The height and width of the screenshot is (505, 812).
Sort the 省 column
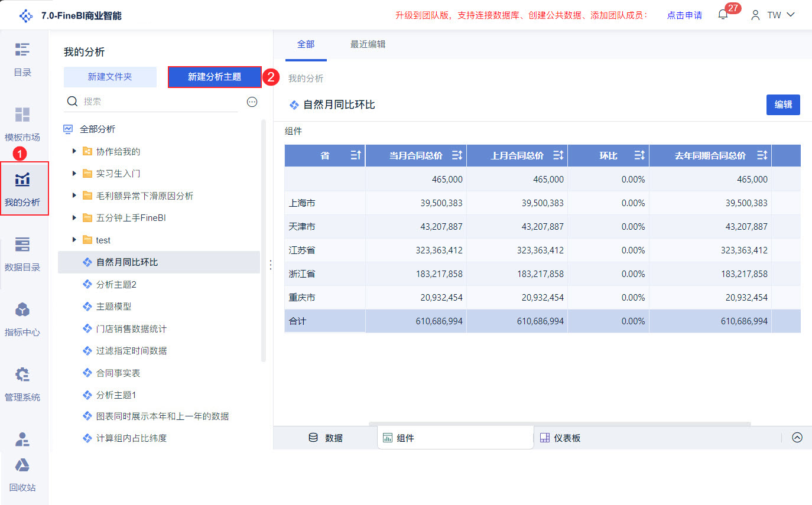point(355,155)
